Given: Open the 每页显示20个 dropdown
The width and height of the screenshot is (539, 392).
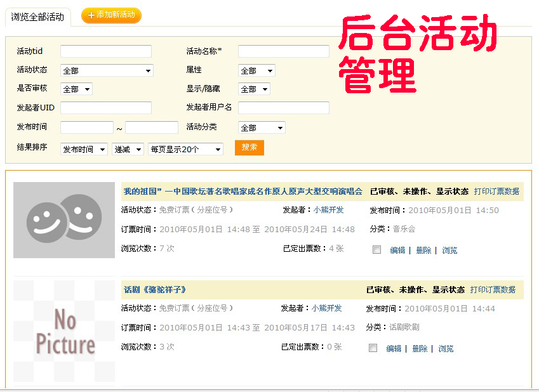Looking at the screenshot, I should pos(185,149).
